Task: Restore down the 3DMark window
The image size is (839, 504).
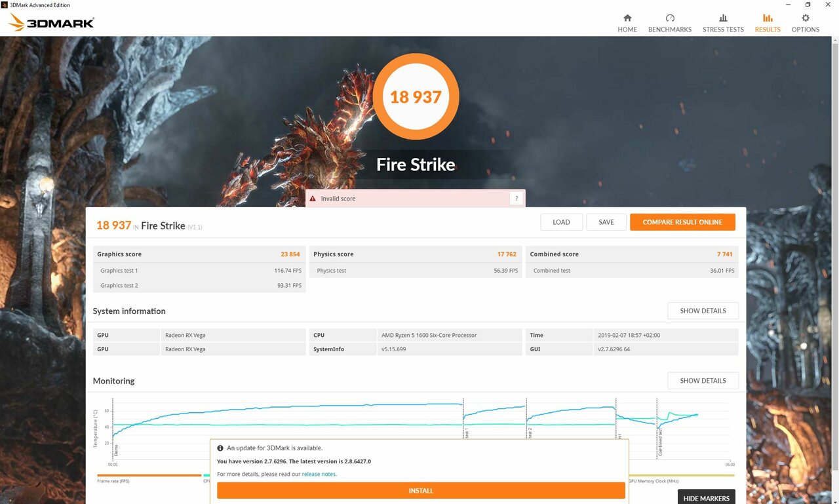Action: (808, 5)
